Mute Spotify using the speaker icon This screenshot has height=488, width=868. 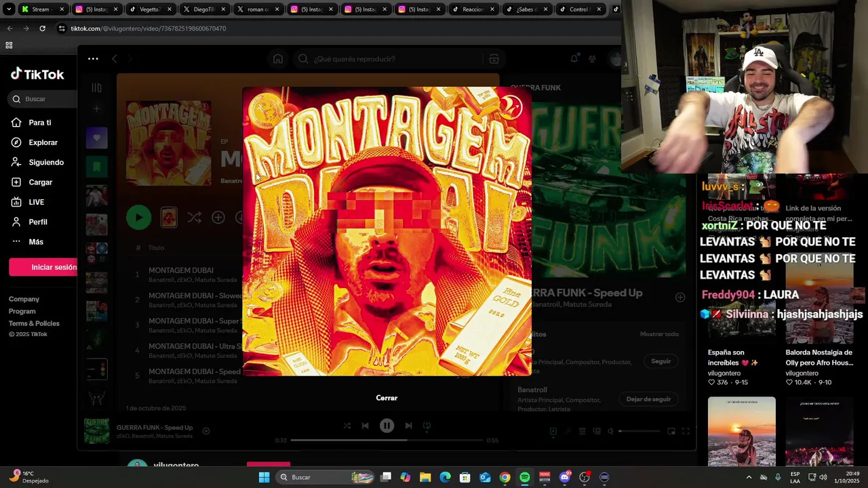(610, 431)
